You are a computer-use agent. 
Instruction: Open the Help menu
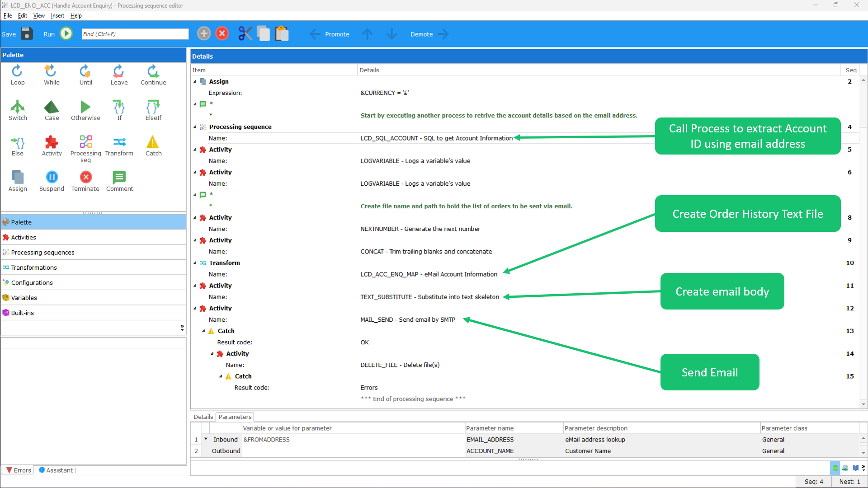(x=76, y=15)
